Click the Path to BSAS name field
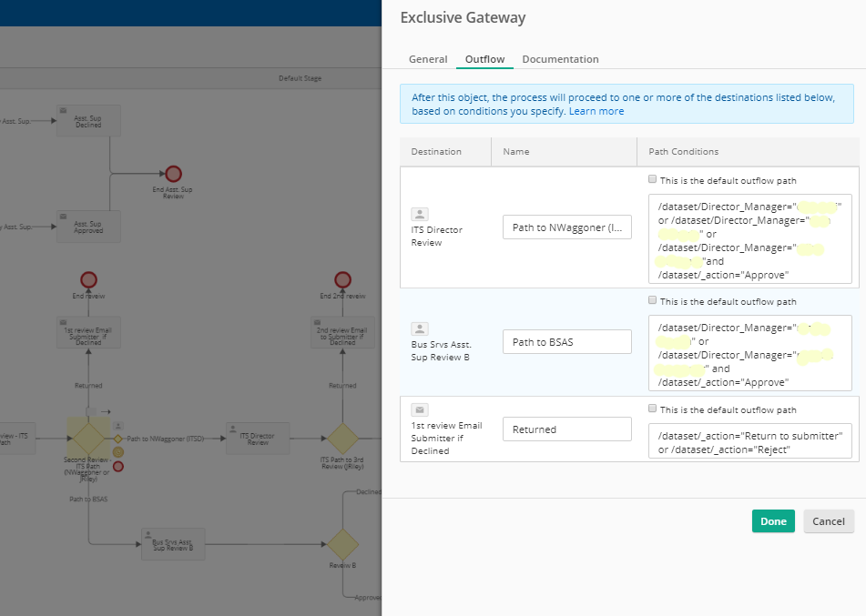Image resolution: width=866 pixels, height=616 pixels. pyautogui.click(x=566, y=342)
